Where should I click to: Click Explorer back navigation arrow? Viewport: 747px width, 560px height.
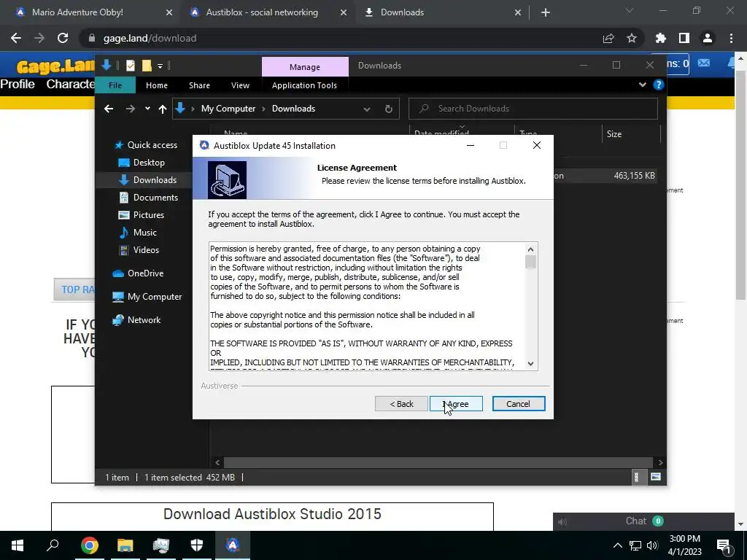(109, 109)
